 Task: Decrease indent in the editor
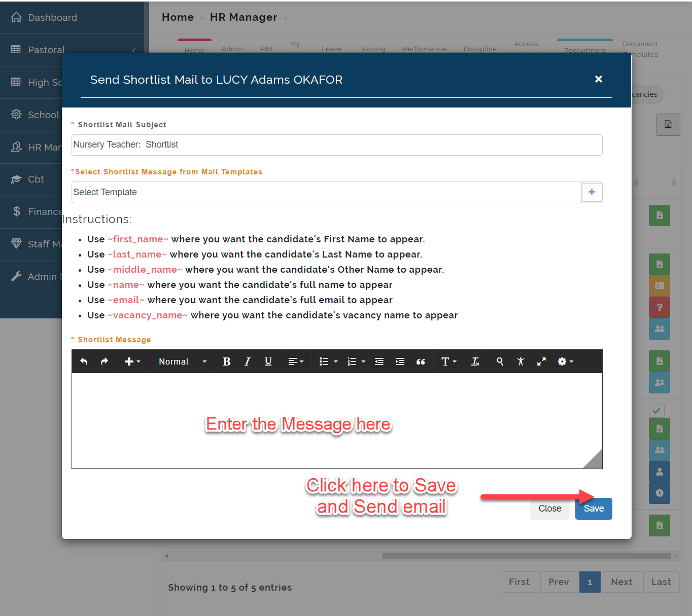tap(379, 361)
